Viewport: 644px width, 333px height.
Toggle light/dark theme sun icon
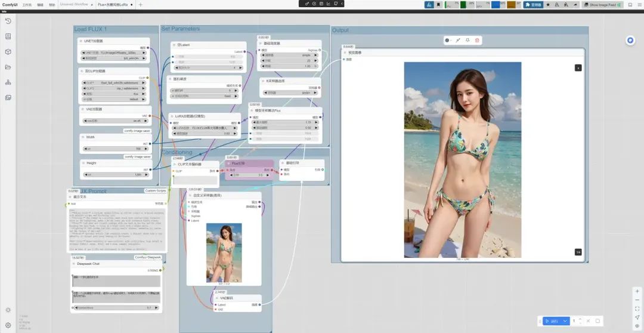click(x=8, y=310)
